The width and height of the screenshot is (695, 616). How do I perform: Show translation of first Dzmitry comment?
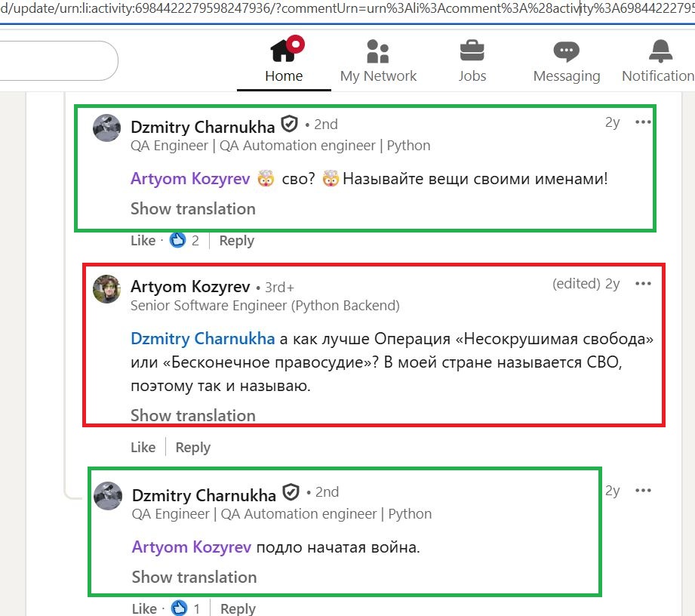pos(192,208)
